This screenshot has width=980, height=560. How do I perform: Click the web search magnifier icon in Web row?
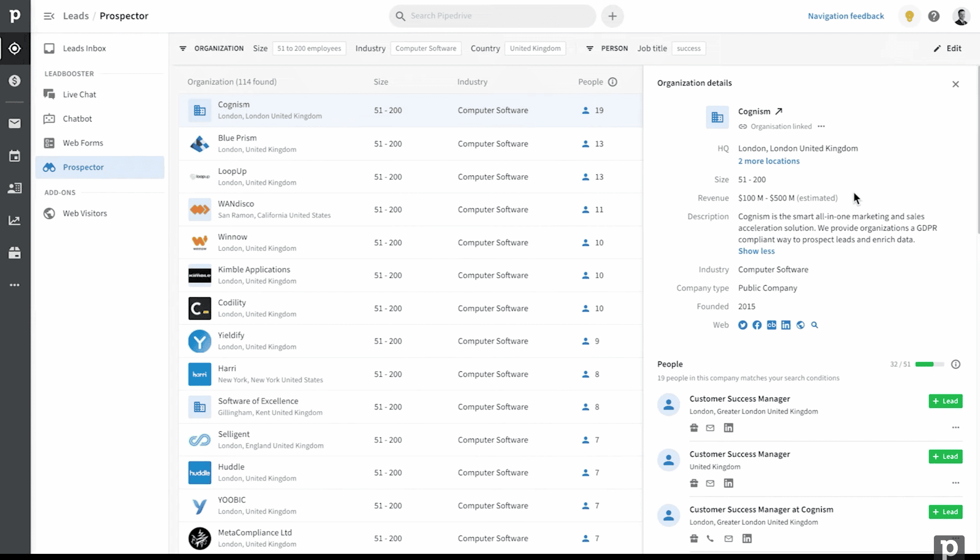pyautogui.click(x=814, y=325)
